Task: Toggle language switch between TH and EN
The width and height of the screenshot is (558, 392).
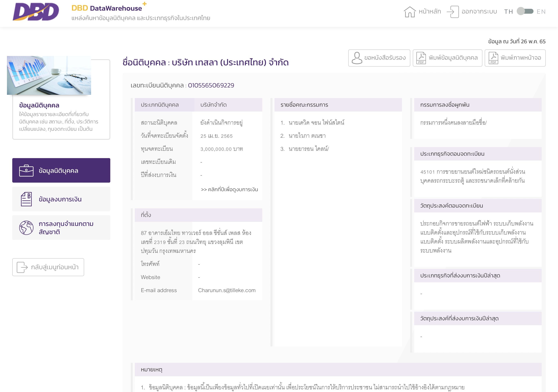Action: [x=525, y=11]
